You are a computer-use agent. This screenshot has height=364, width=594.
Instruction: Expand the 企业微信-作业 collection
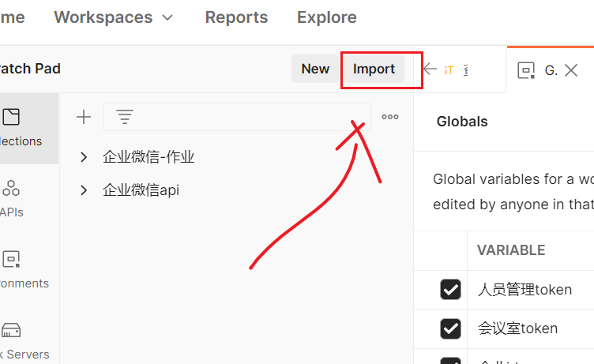coord(84,157)
